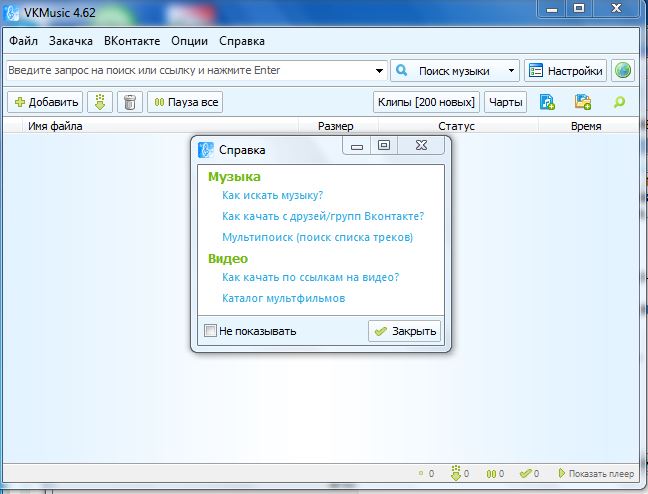The height and width of the screenshot is (494, 648).
Task: Open the Файл menu
Action: click(x=23, y=41)
